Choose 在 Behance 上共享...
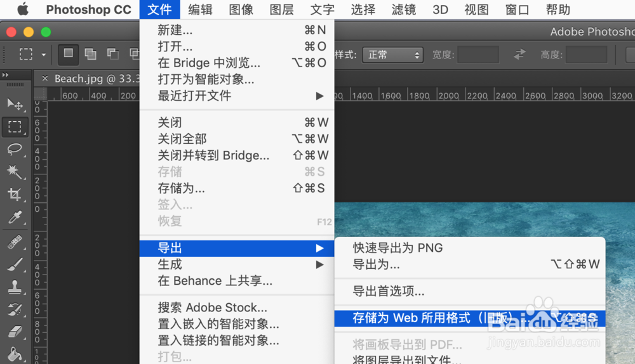 pyautogui.click(x=237, y=281)
